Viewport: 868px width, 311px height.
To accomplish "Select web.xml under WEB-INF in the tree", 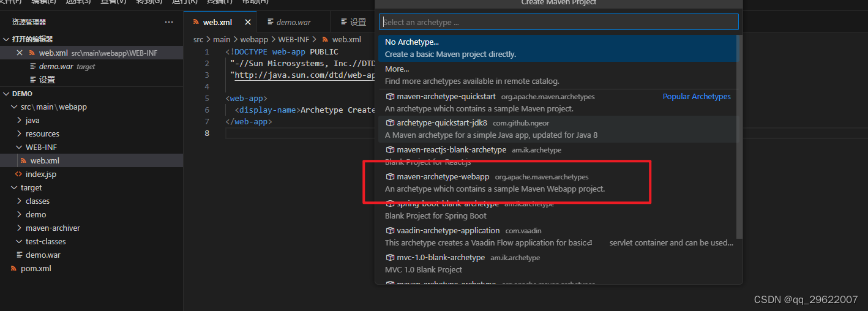I will (91, 161).
